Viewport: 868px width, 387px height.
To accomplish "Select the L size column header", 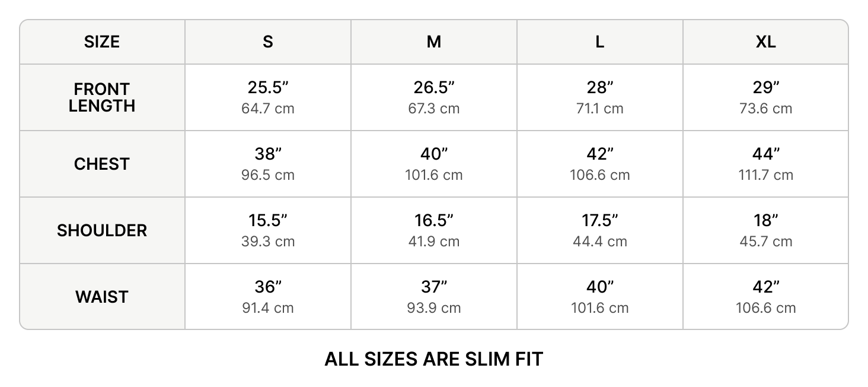I will [600, 42].
